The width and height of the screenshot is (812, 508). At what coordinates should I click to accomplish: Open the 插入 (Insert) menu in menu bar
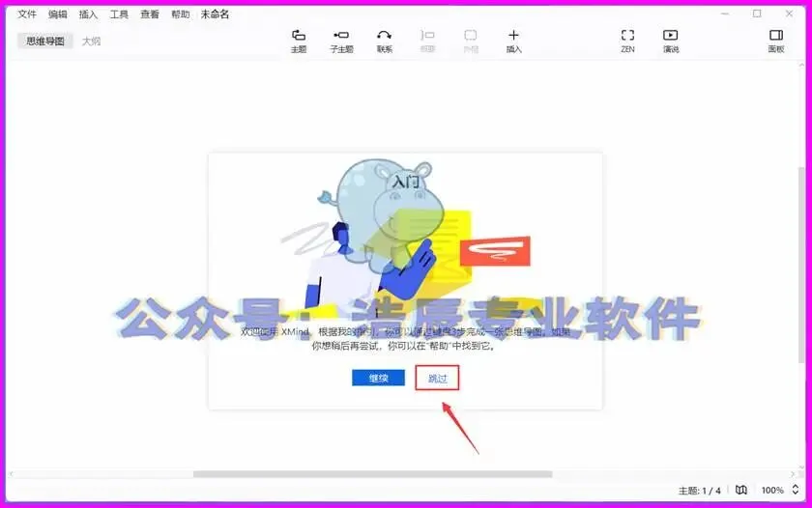tap(88, 14)
